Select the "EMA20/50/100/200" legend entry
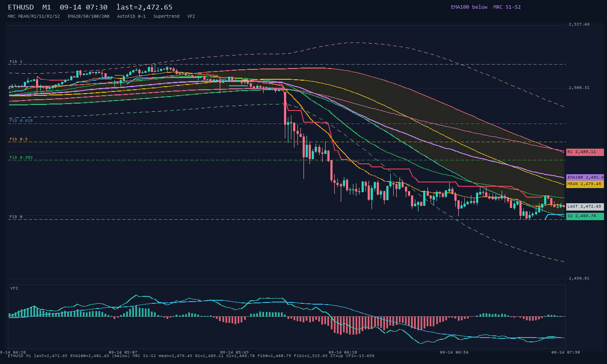This screenshot has width=607, height=364. tap(88, 16)
